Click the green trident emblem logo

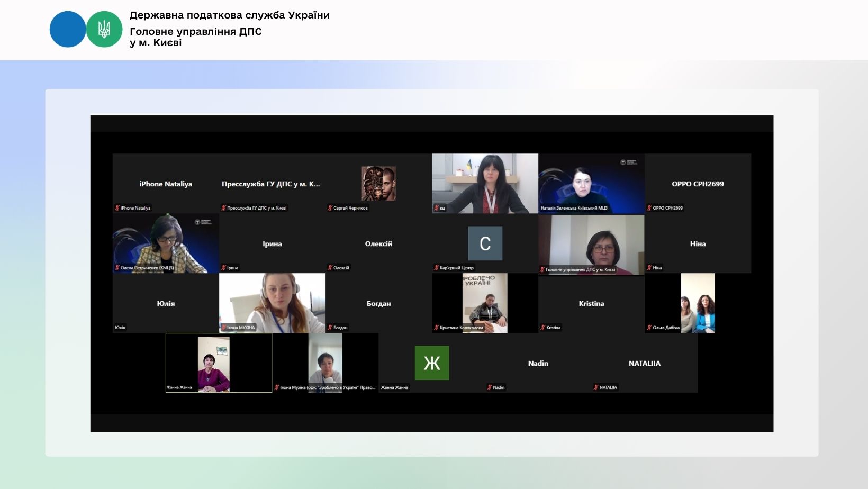tap(104, 30)
